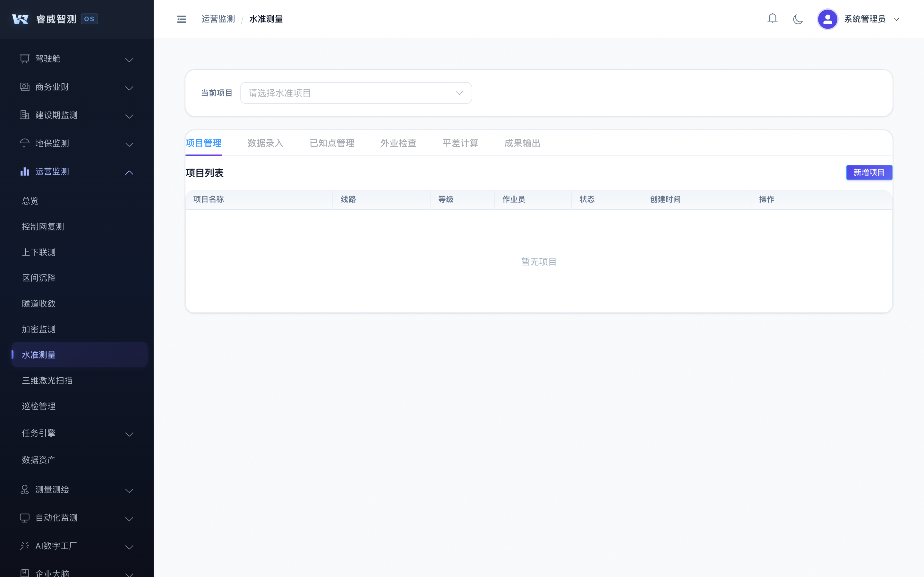
Task: Expand the 任务引擎 submenu
Action: [129, 434]
